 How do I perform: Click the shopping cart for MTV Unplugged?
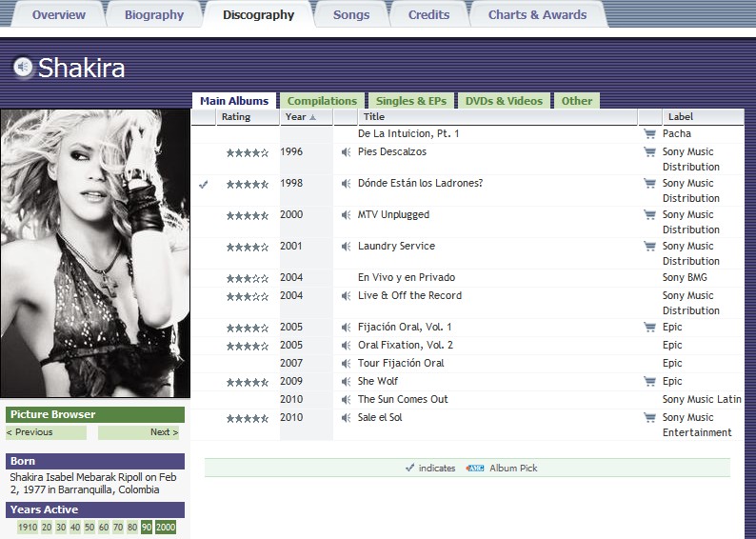(649, 215)
